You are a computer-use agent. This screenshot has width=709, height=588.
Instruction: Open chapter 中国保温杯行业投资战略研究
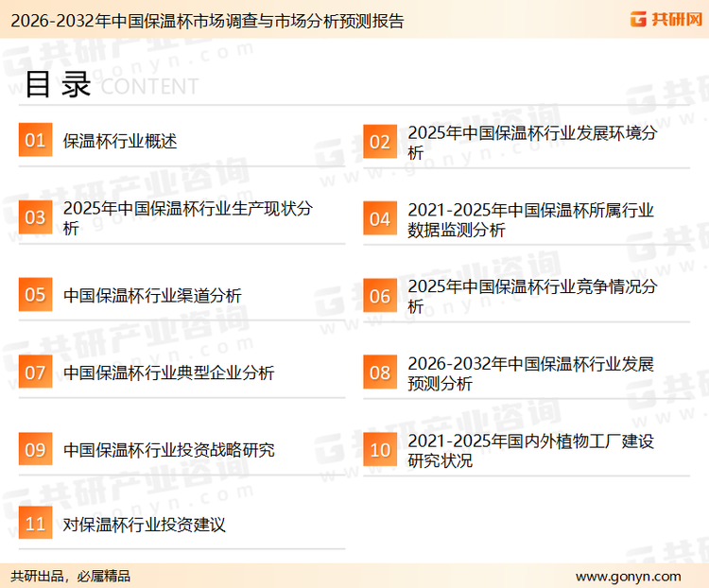pyautogui.click(x=168, y=450)
